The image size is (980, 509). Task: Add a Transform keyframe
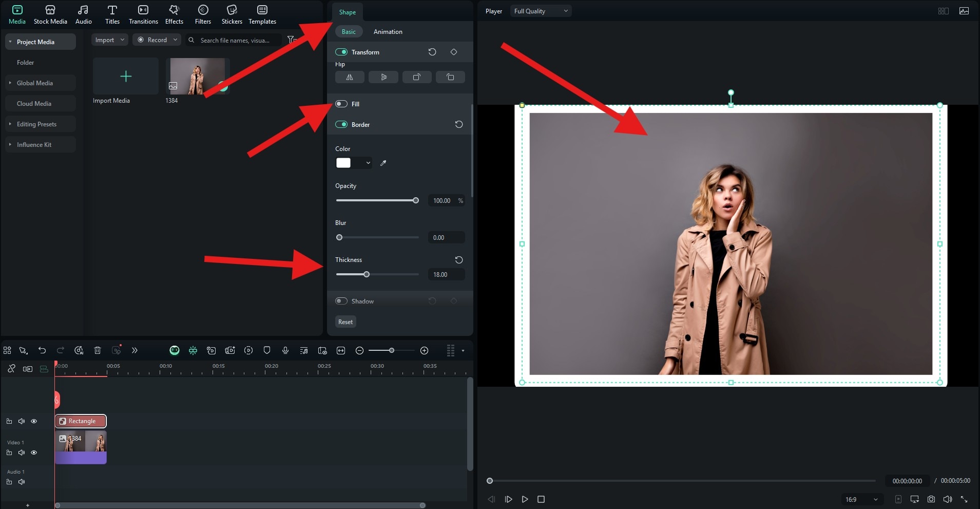tap(454, 52)
